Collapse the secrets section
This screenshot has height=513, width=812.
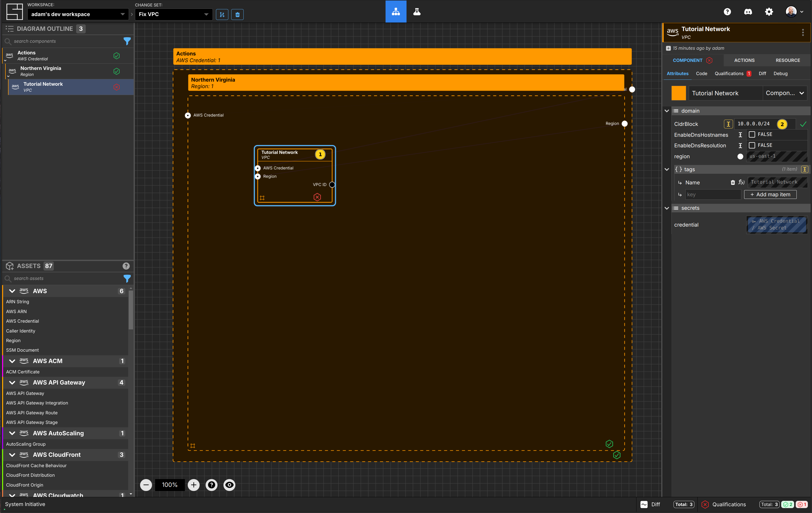(667, 208)
